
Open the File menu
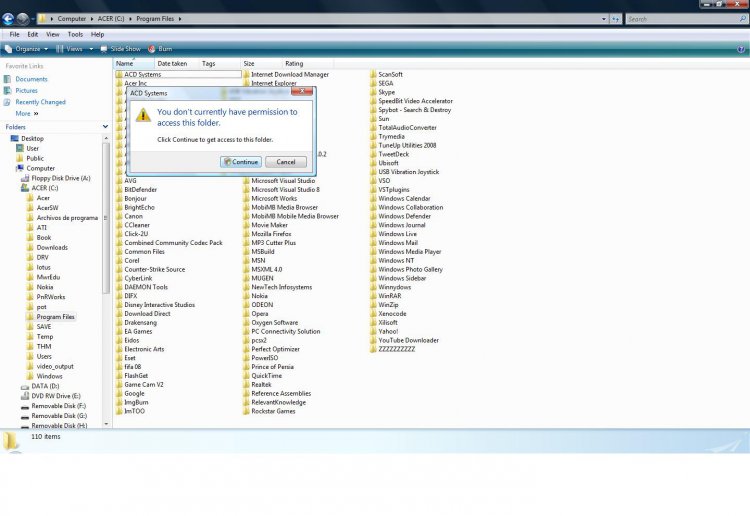(x=14, y=34)
